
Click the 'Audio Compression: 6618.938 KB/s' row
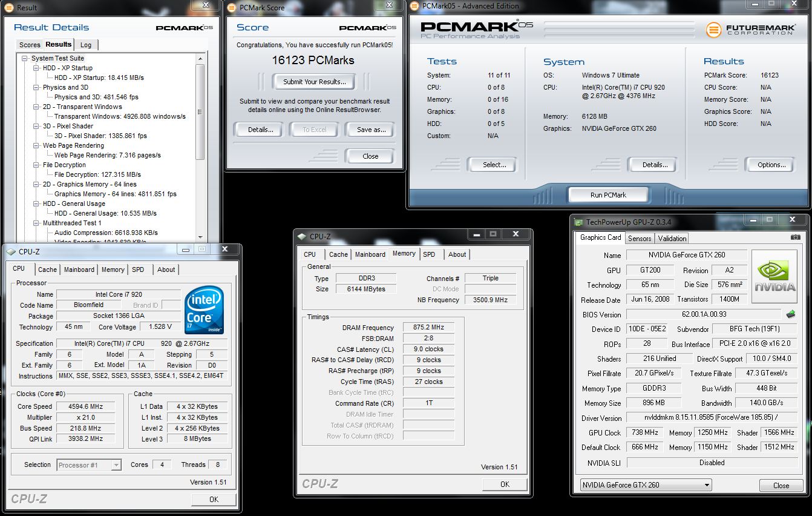point(106,233)
